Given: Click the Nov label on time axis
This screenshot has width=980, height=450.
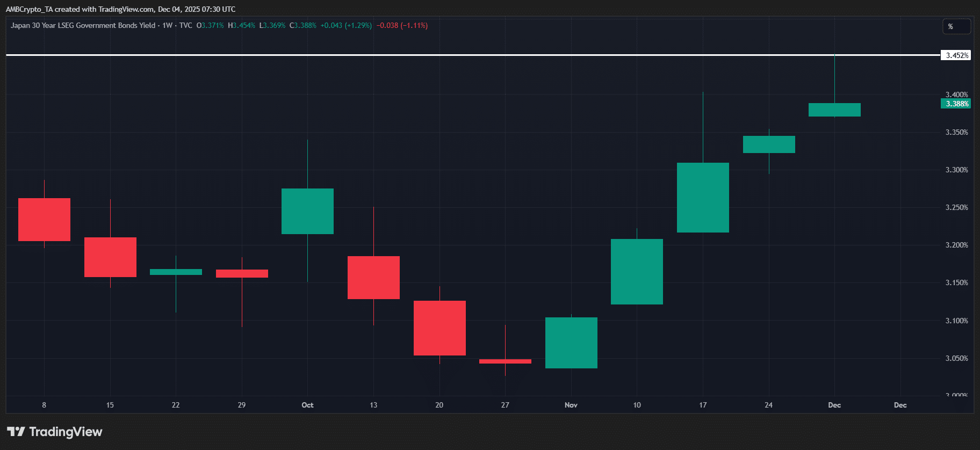Looking at the screenshot, I should pyautogui.click(x=571, y=405).
